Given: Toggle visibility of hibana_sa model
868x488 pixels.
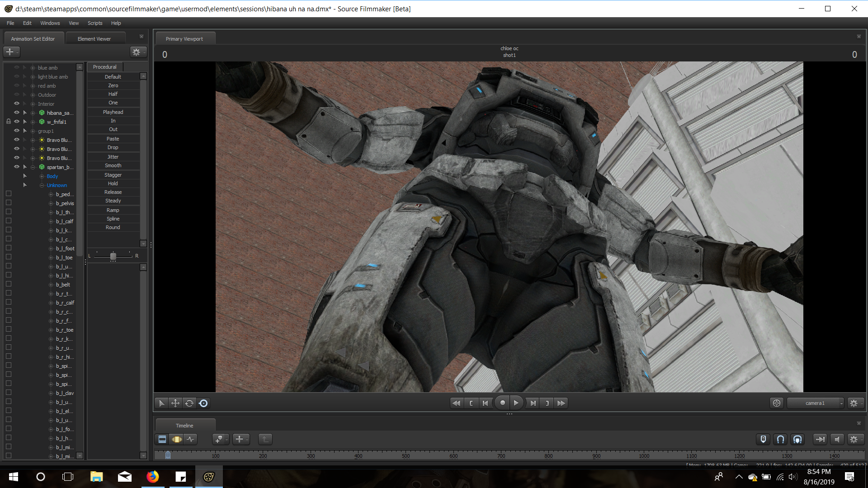Looking at the screenshot, I should pyautogui.click(x=17, y=113).
